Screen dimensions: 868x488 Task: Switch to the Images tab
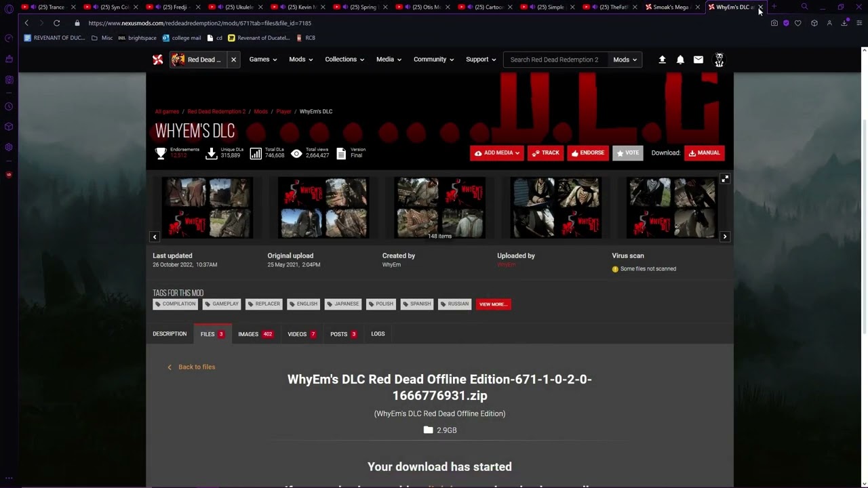pyautogui.click(x=256, y=334)
